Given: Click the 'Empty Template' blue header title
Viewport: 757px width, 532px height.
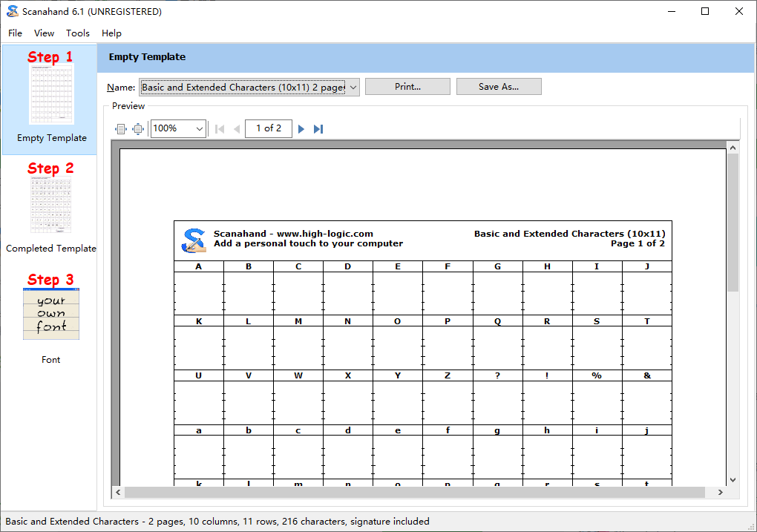Looking at the screenshot, I should pyautogui.click(x=147, y=57).
